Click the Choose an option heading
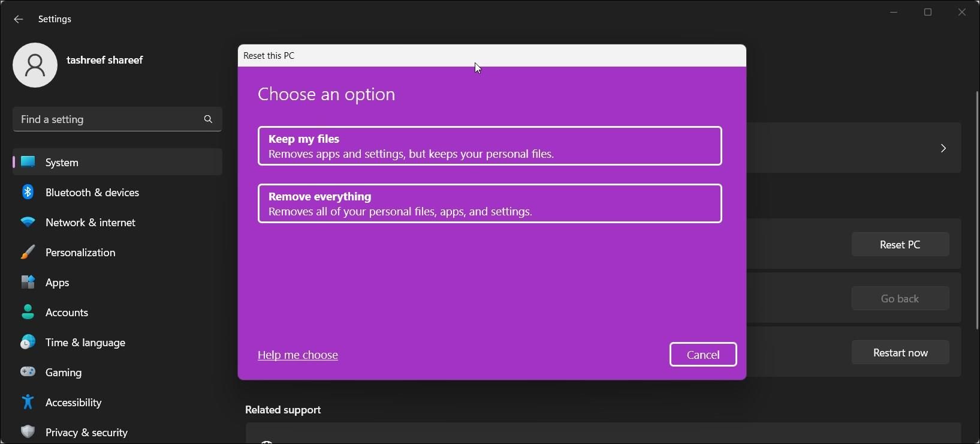Screen dimensions: 980x444 (x=327, y=94)
